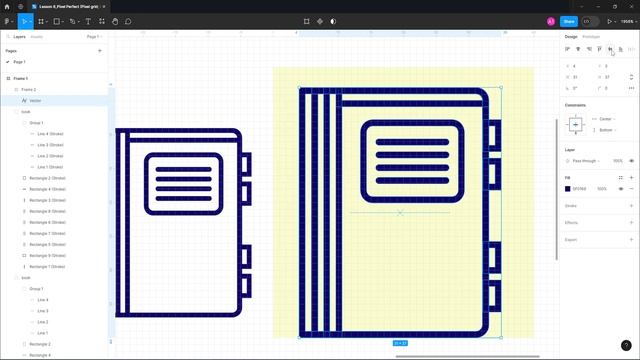This screenshot has width=640, height=360.
Task: Toggle fill visibility eye icon
Action: (621, 189)
